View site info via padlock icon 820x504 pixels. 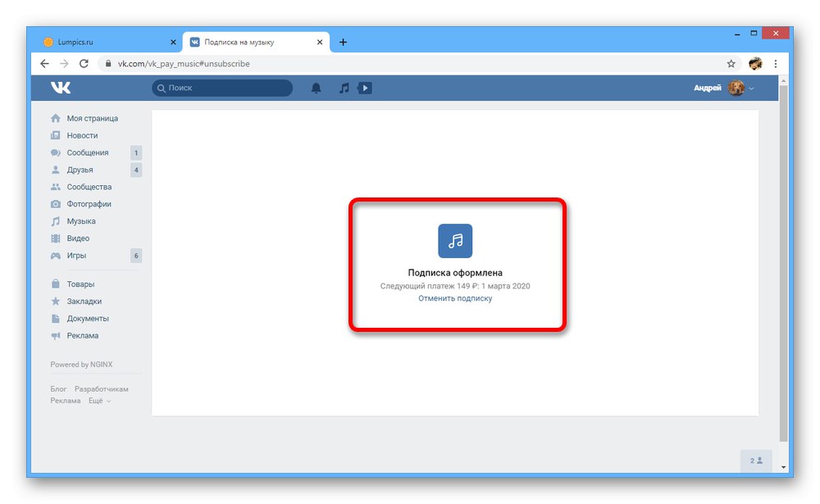(x=108, y=64)
